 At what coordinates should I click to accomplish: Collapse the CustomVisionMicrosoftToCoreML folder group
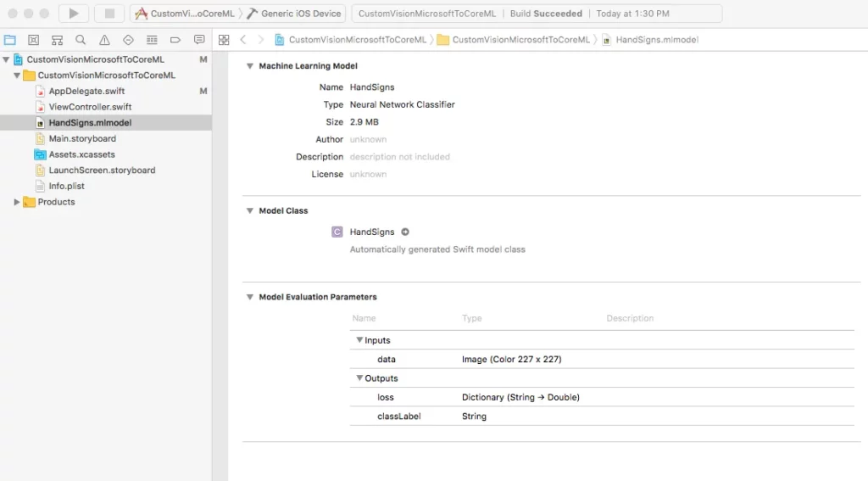click(17, 76)
